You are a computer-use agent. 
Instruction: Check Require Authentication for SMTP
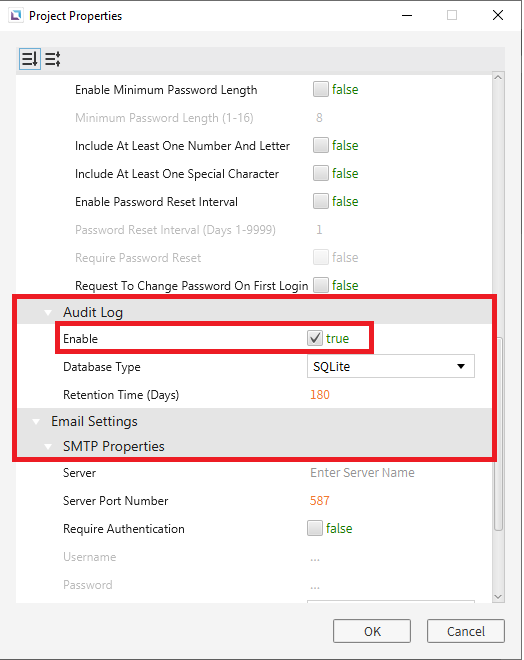(x=315, y=528)
